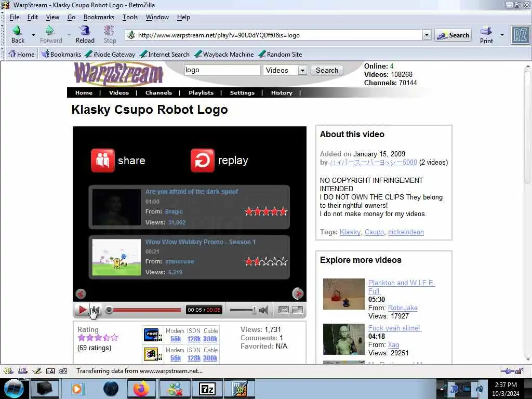Click the Fuck yeah slime video thumbnail
This screenshot has height=399, width=532.
point(344,339)
